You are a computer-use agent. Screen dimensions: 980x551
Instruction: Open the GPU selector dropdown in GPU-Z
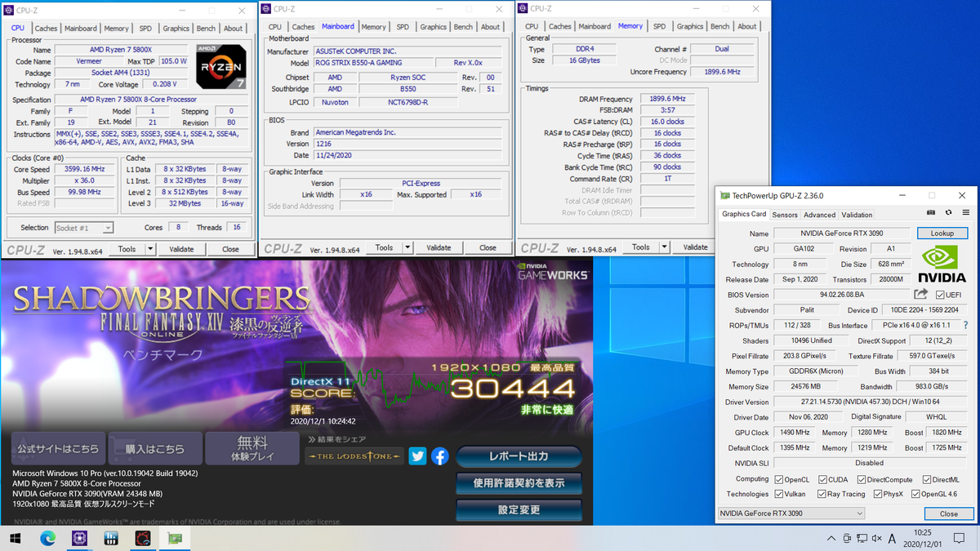[x=790, y=513]
